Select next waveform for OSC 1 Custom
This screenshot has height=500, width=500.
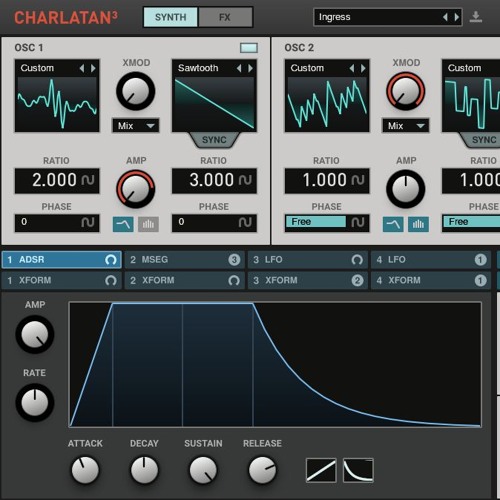93,68
